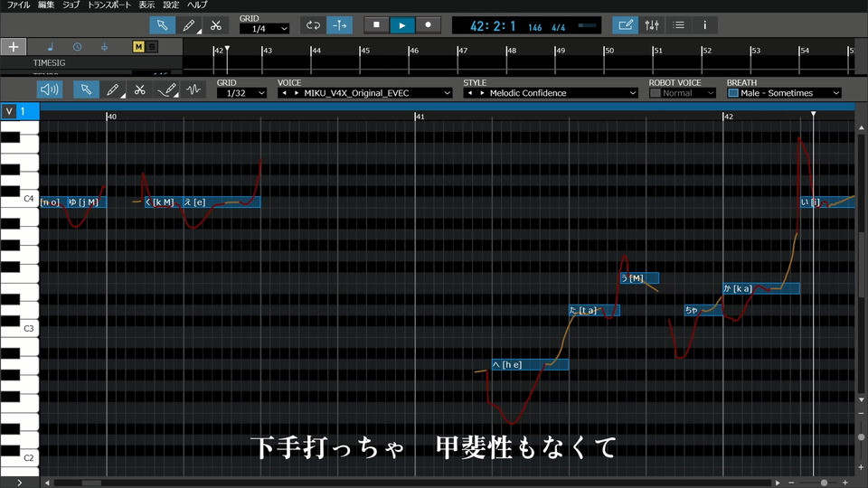Open the editor view icon

point(625,25)
